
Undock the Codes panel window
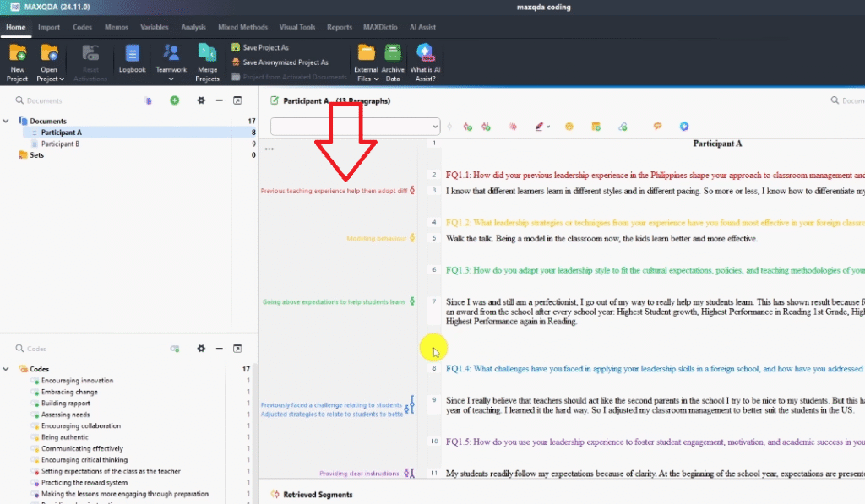pos(237,349)
